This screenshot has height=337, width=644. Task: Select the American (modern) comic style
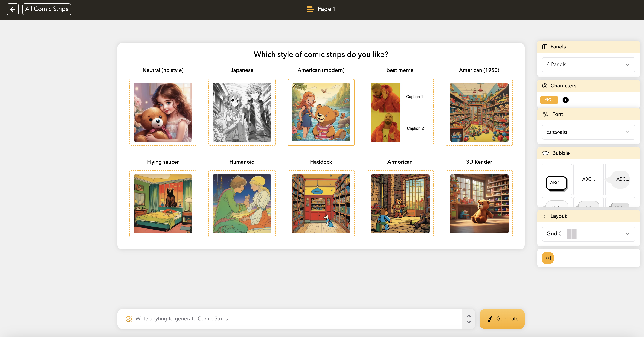(x=321, y=112)
